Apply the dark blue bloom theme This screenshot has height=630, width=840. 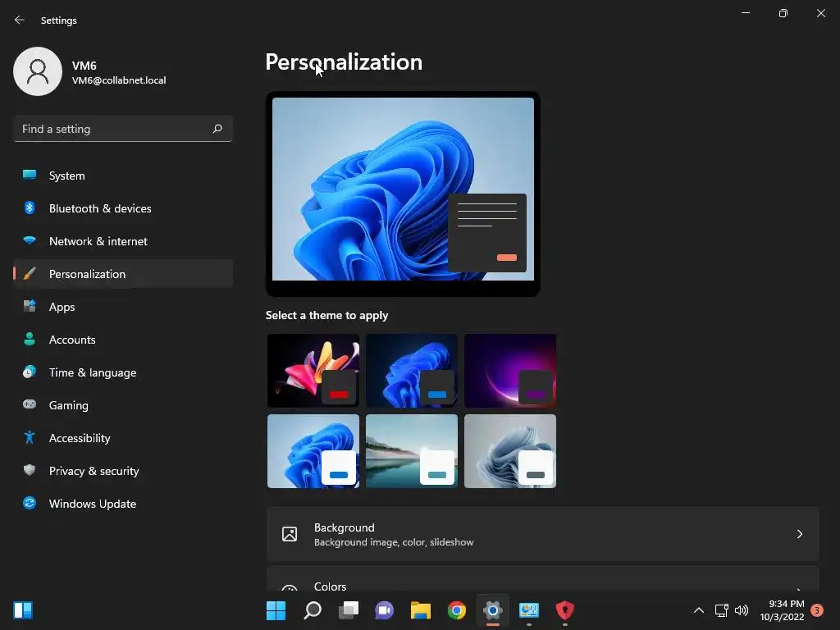[412, 371]
